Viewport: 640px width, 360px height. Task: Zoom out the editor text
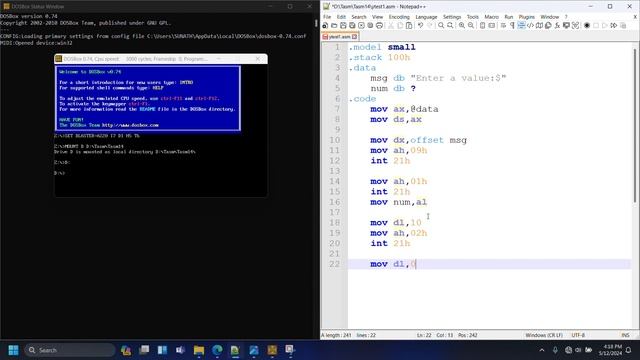coord(471,25)
